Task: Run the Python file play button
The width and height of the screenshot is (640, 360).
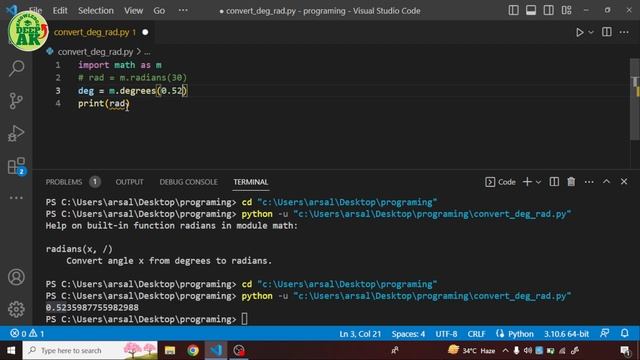Action: click(x=579, y=32)
